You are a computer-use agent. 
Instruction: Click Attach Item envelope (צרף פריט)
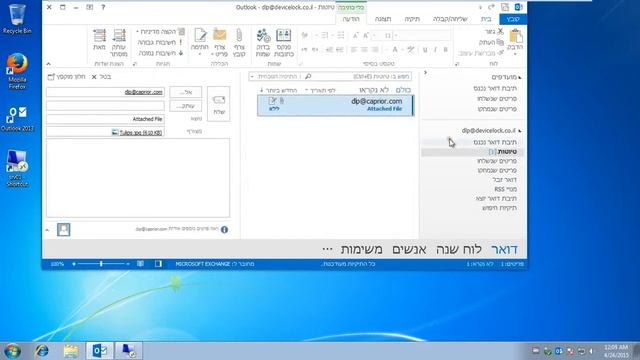pos(220,42)
